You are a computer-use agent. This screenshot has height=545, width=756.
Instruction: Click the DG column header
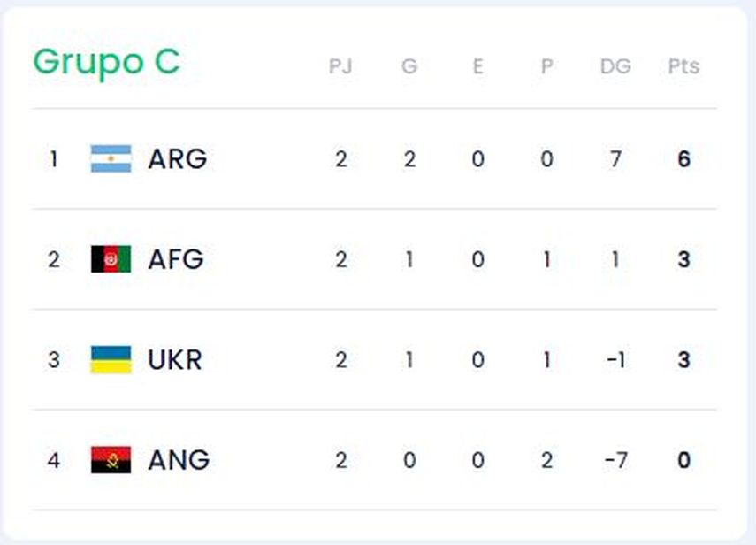click(615, 66)
